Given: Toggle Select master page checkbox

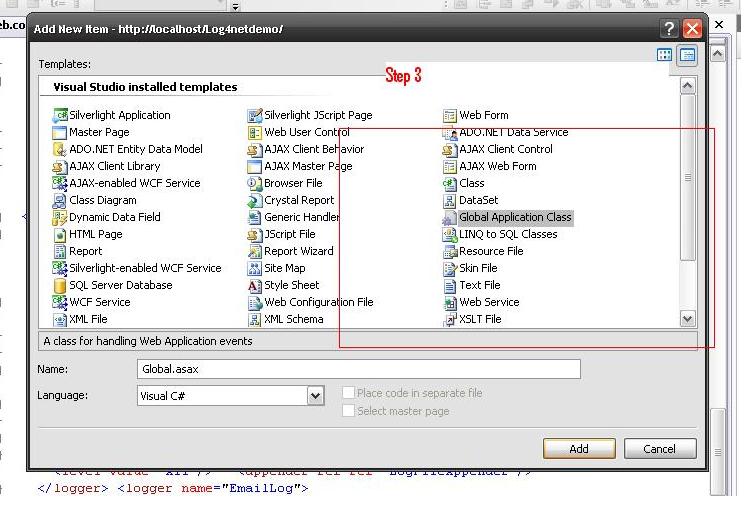Looking at the screenshot, I should pos(349,411).
